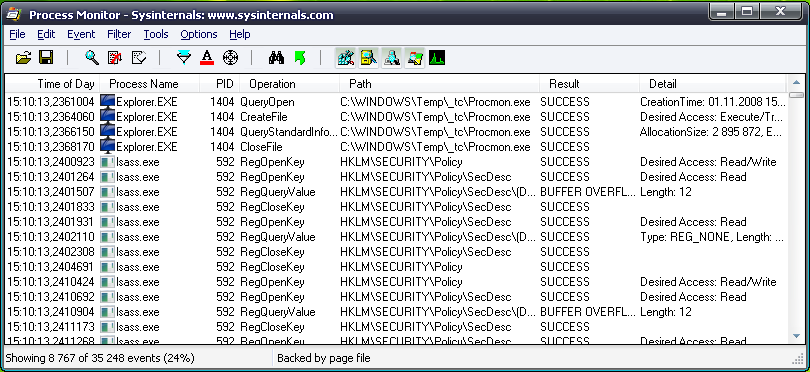810x372 pixels.
Task: Click the first BUFFER OVERFL... result at 15:10:13,2401507
Action: [589, 192]
